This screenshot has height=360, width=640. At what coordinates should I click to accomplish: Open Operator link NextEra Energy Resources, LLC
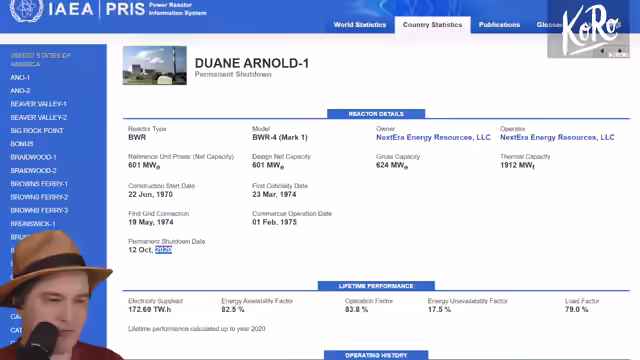557,138
